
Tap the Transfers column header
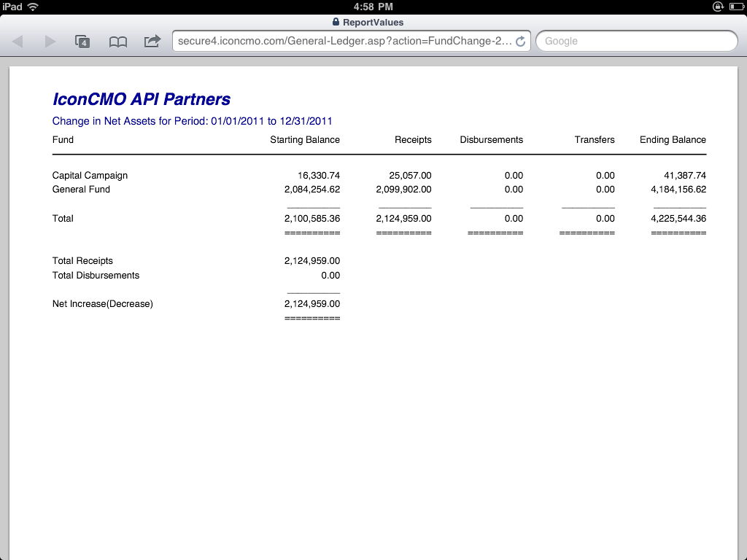[x=595, y=139]
